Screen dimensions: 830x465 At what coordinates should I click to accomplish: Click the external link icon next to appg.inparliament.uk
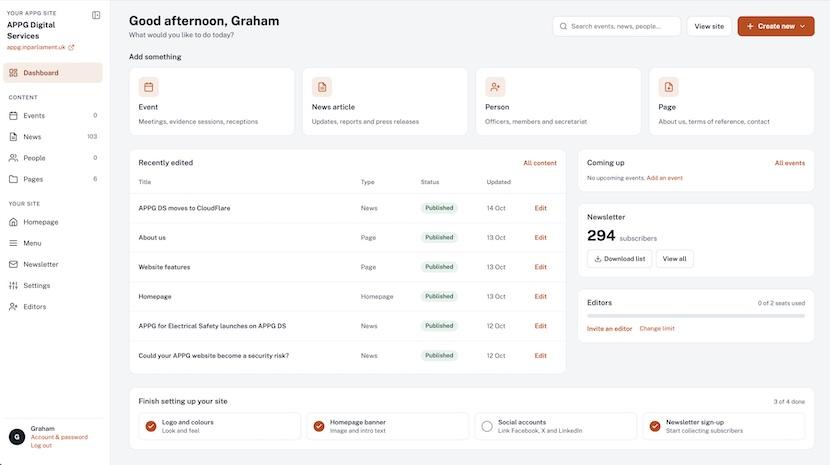(71, 47)
